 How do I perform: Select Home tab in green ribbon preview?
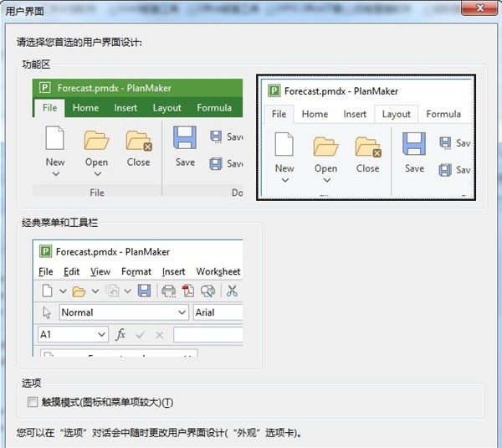click(x=85, y=108)
